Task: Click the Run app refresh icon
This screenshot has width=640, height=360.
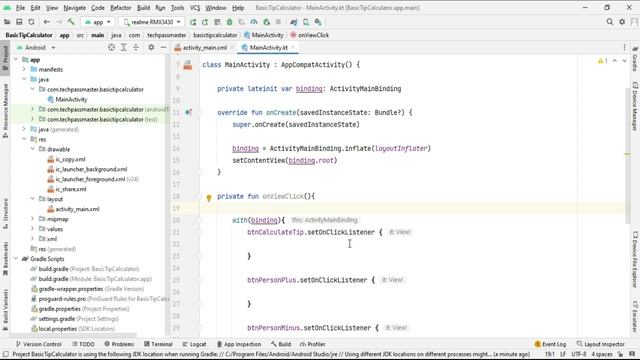Action: click(193, 22)
